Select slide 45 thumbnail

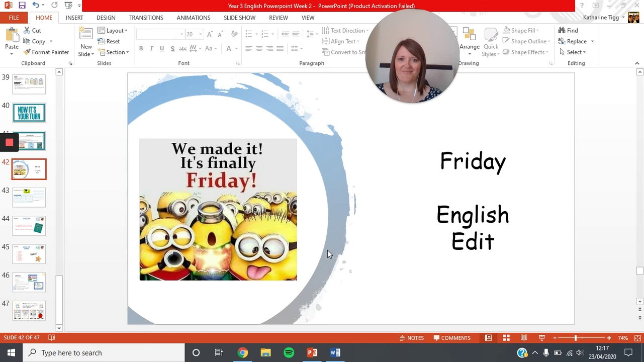coord(29,254)
